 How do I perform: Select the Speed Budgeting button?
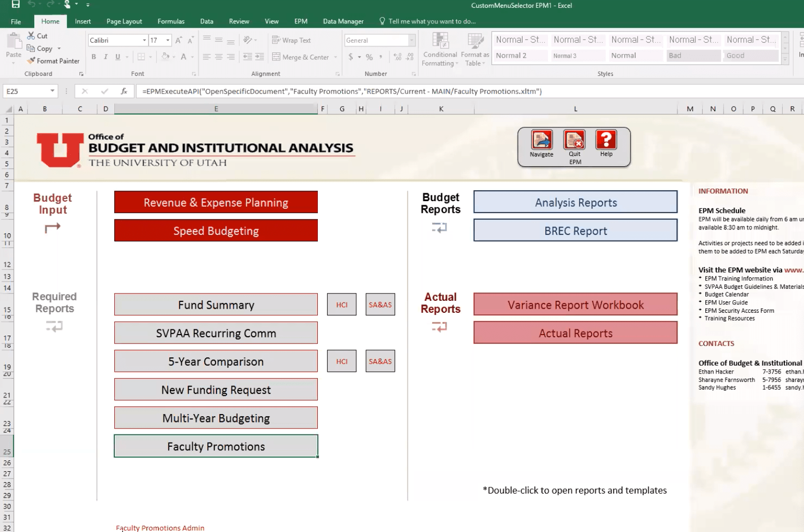(216, 230)
